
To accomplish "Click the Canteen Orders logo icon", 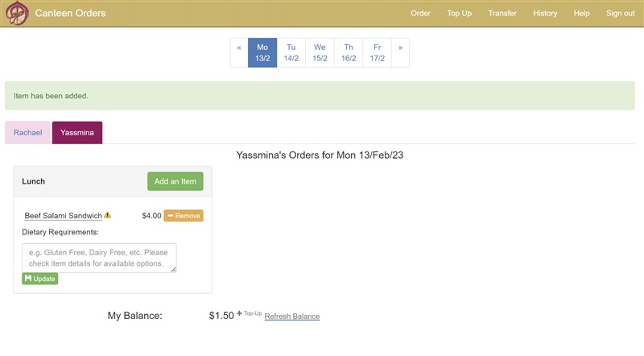I will click(17, 13).
